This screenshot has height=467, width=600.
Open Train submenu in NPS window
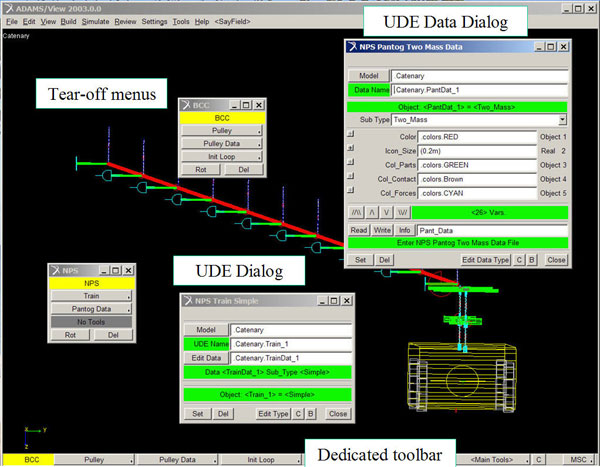click(x=91, y=296)
